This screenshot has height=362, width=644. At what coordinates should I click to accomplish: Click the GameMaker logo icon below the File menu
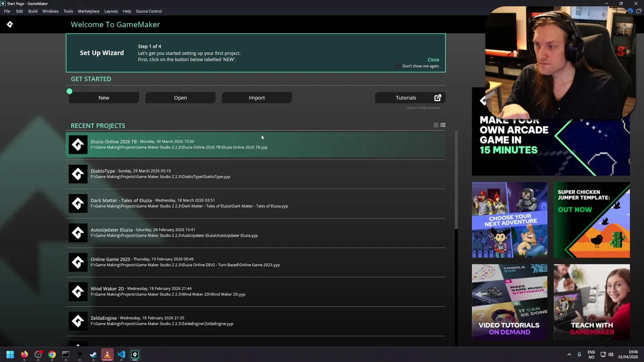pos(10,24)
